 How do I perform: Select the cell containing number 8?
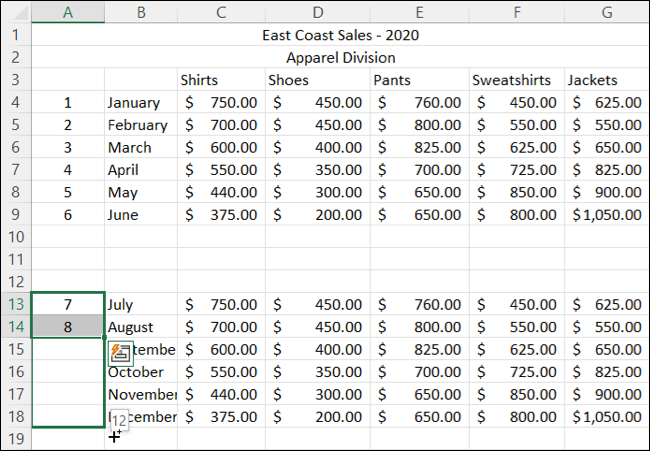[x=68, y=327]
